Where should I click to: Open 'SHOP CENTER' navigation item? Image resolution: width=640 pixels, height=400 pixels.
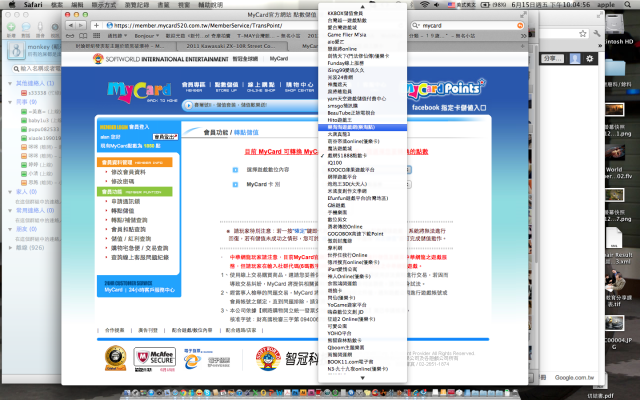pyautogui.click(x=300, y=87)
